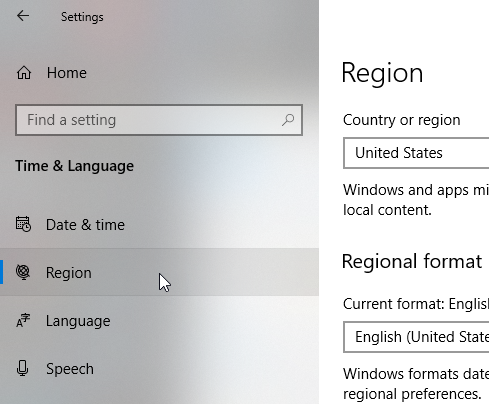
Task: Click the Region page title
Action: [x=382, y=73]
